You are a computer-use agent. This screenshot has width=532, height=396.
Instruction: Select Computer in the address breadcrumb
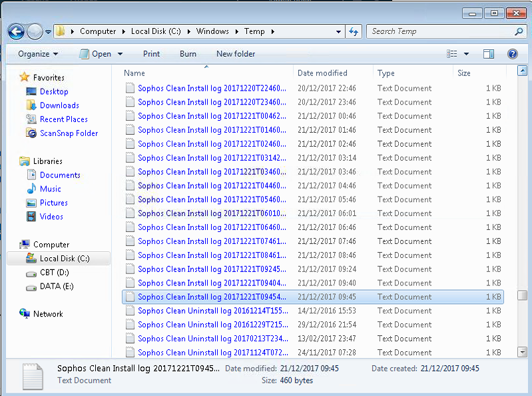98,31
